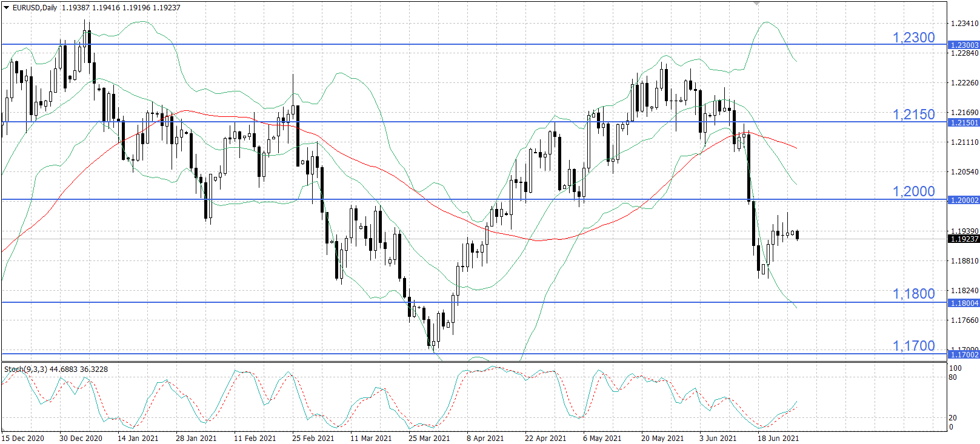The image size is (980, 444).
Task: Click the 80 level on Stochastic scale
Action: click(x=953, y=377)
